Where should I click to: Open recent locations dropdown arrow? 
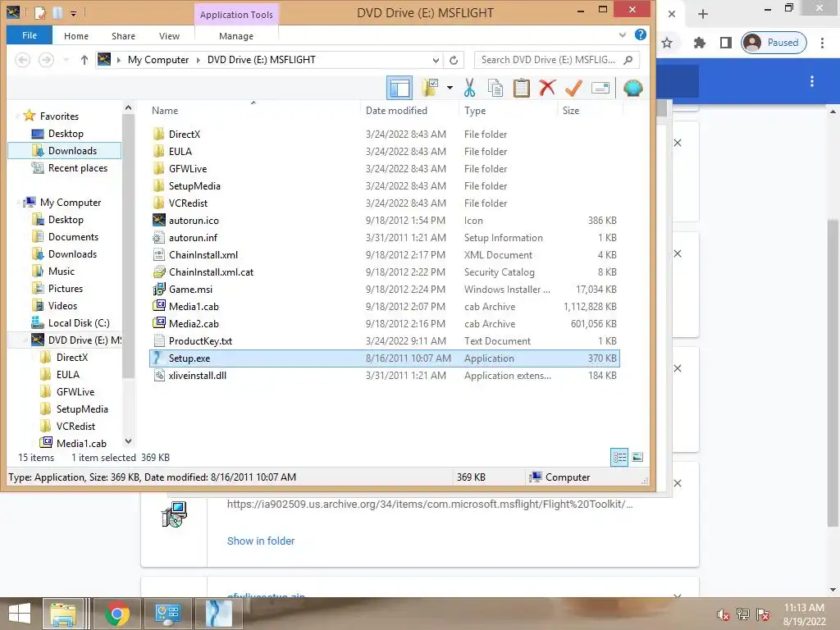point(66,60)
